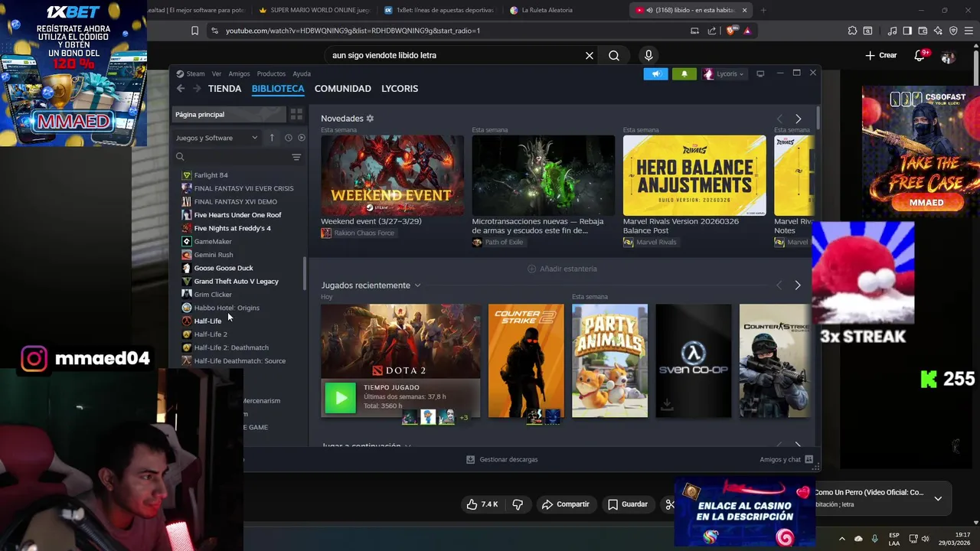Click the taskbar volume speaker icon

click(x=924, y=539)
